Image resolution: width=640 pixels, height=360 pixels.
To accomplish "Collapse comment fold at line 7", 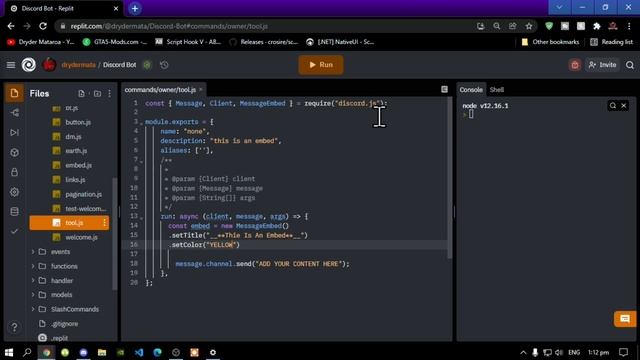I will pos(141,161).
